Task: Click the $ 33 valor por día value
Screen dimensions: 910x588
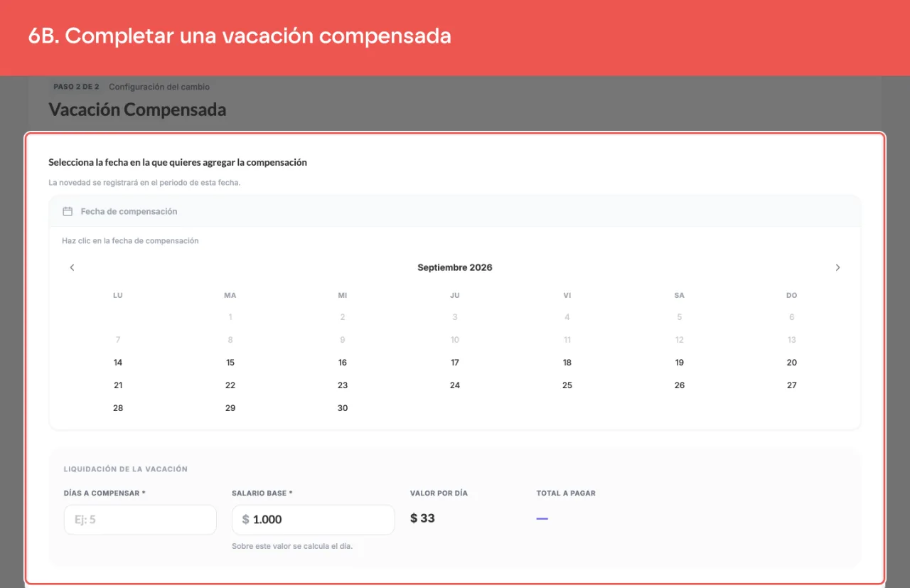Action: pyautogui.click(x=422, y=518)
